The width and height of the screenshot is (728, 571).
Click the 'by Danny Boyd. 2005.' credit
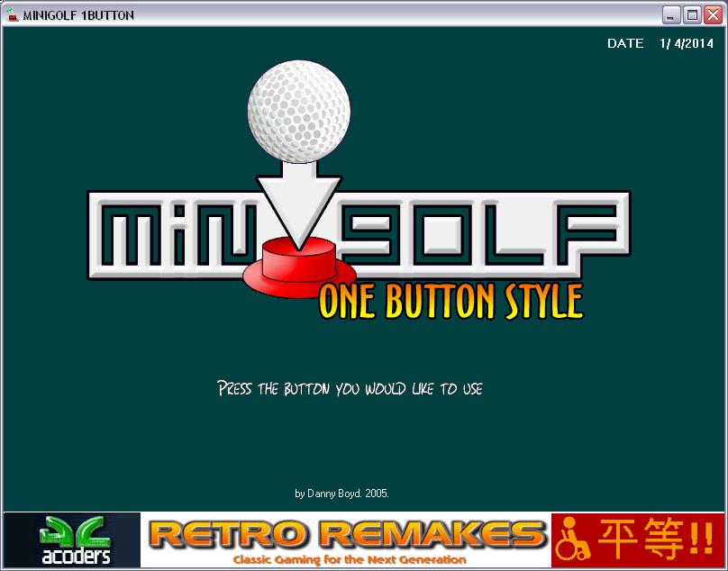341,494
